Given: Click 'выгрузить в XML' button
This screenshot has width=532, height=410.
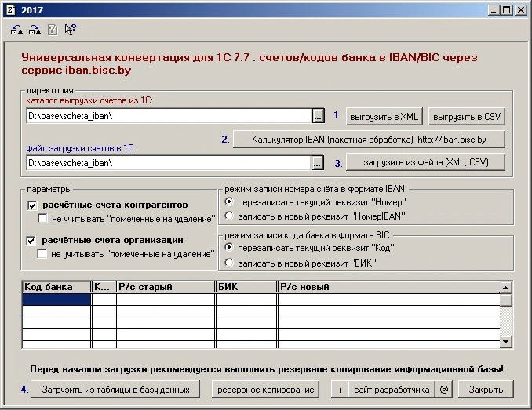Looking at the screenshot, I should point(385,116).
